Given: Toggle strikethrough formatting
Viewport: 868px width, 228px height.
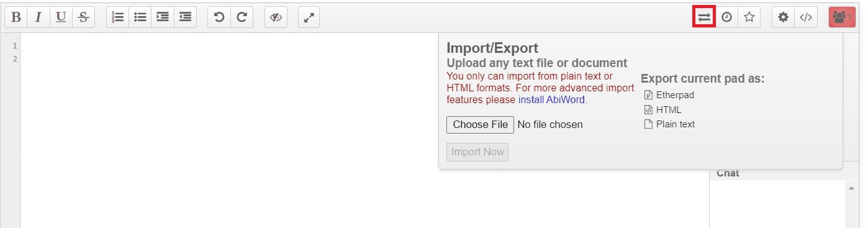Looking at the screenshot, I should click(x=83, y=17).
